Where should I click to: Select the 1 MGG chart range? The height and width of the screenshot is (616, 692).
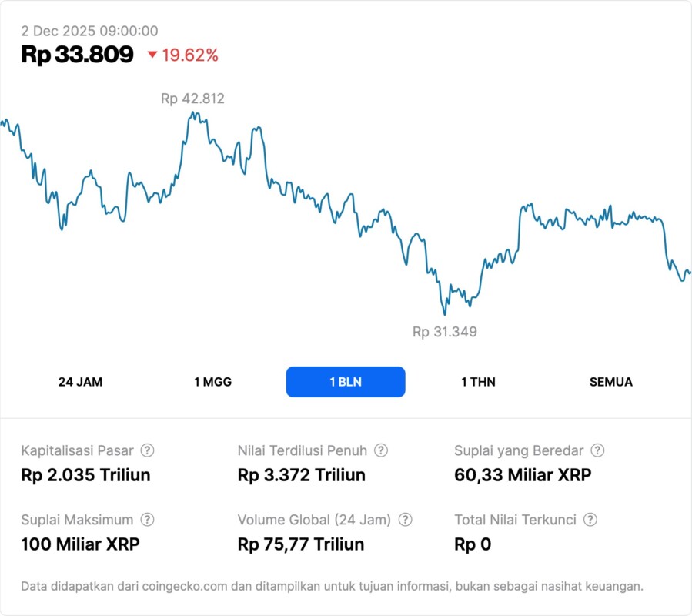click(212, 382)
